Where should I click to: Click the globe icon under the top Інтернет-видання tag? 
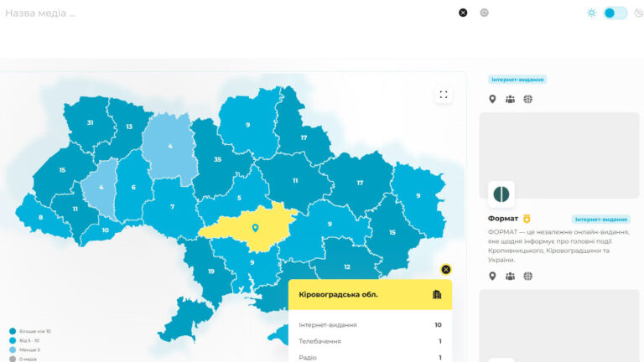(x=527, y=99)
